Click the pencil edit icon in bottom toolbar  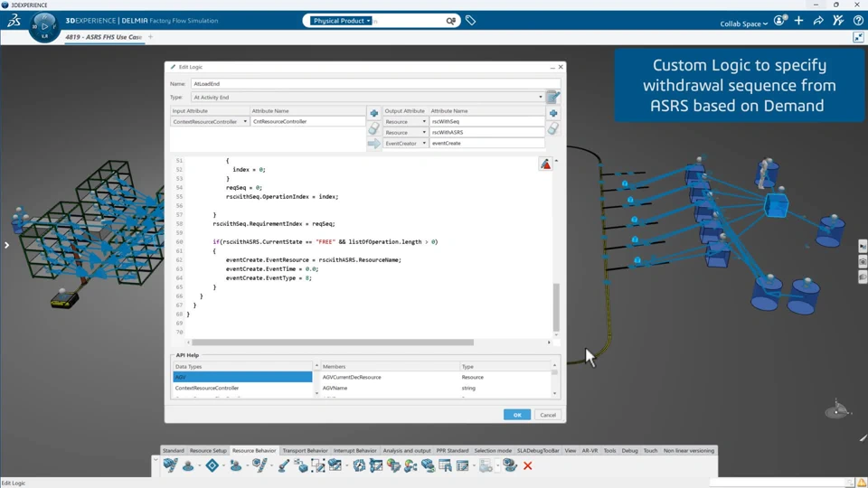pyautogui.click(x=283, y=466)
